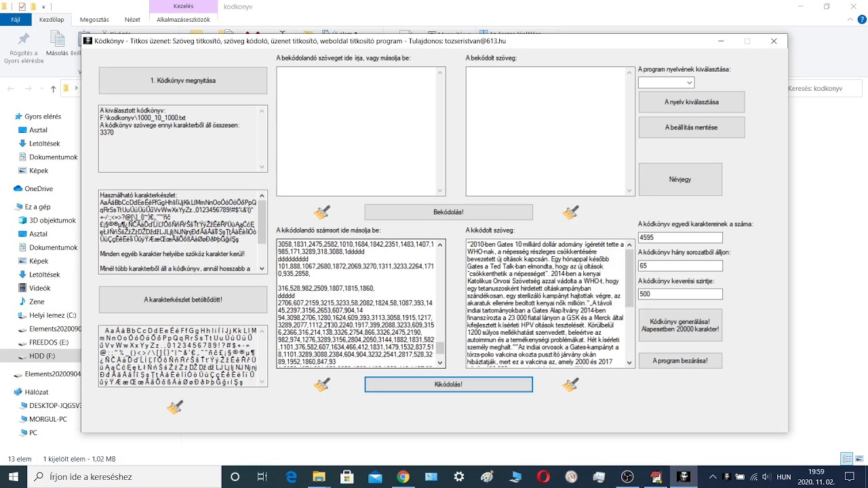This screenshot has width=868, height=488.
Task: Click the broom icon below the text-to-encode box
Action: click(322, 213)
